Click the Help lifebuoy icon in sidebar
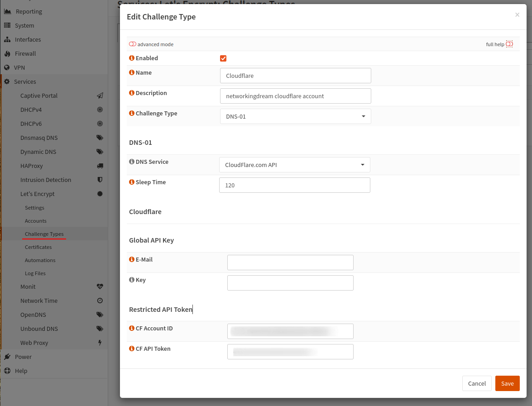532x406 pixels. point(7,371)
